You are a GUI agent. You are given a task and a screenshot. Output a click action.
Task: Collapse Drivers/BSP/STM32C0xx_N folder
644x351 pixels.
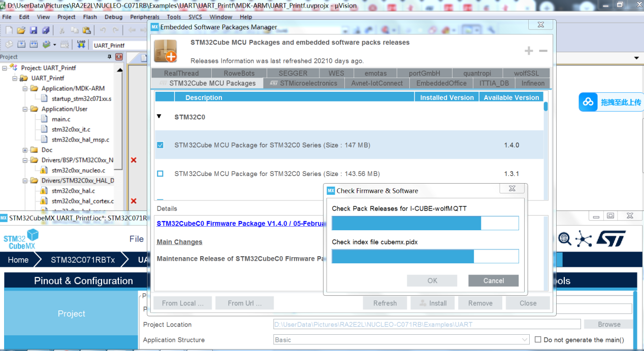tap(25, 160)
